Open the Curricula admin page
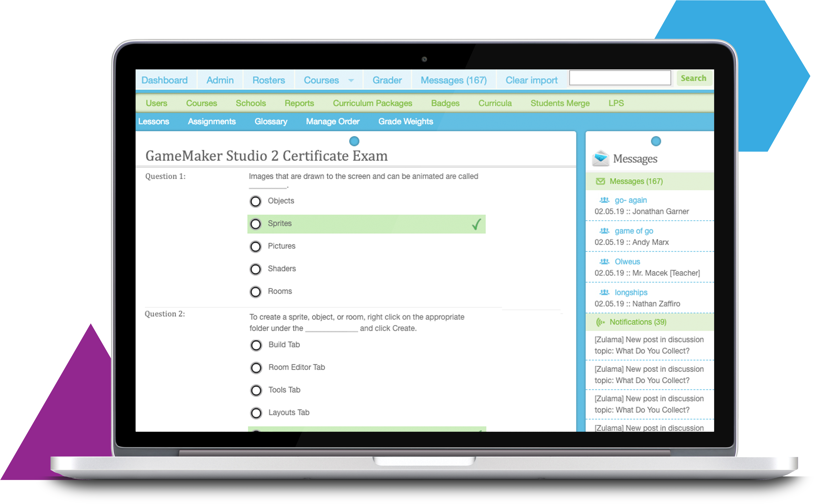This screenshot has height=504, width=814. coord(495,103)
